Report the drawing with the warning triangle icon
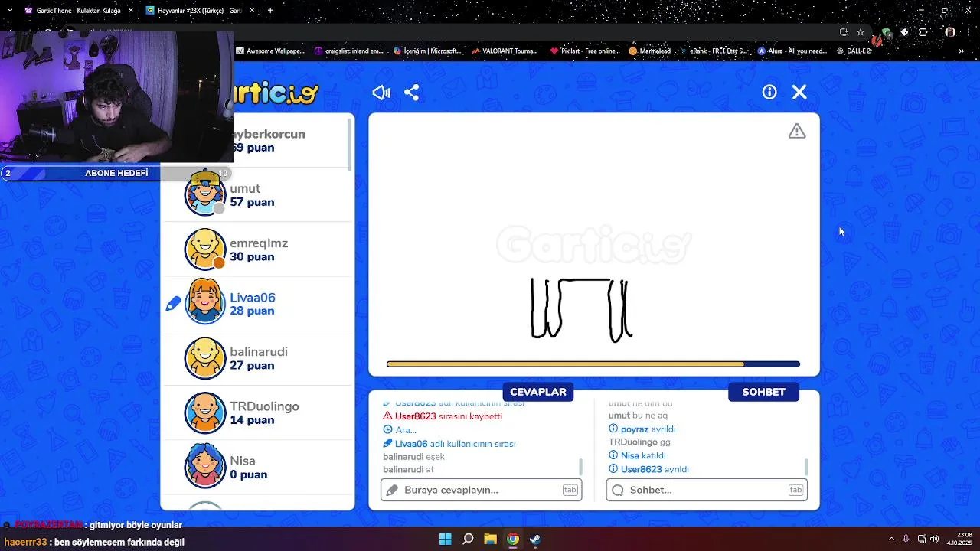980x551 pixels. click(x=797, y=132)
